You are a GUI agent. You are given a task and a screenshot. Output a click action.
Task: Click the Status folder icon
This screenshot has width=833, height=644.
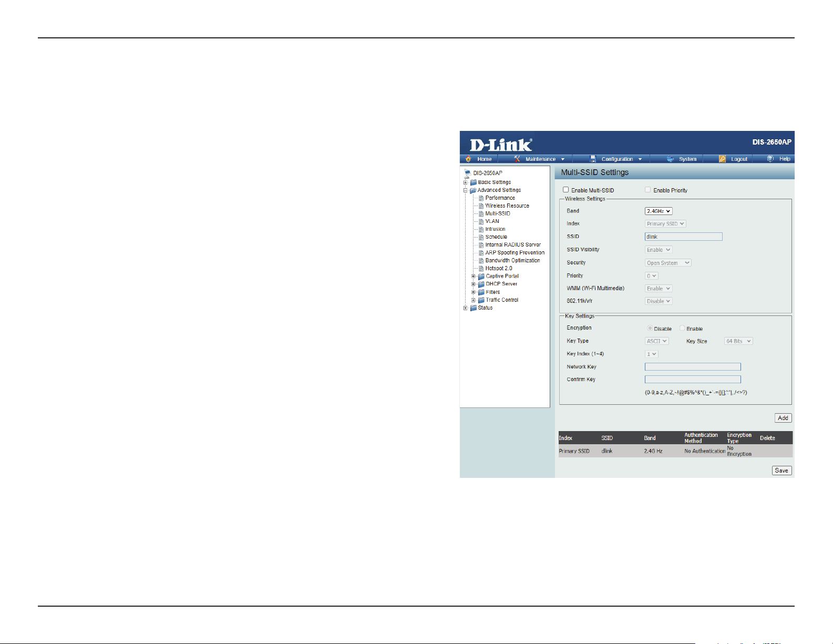(x=474, y=308)
